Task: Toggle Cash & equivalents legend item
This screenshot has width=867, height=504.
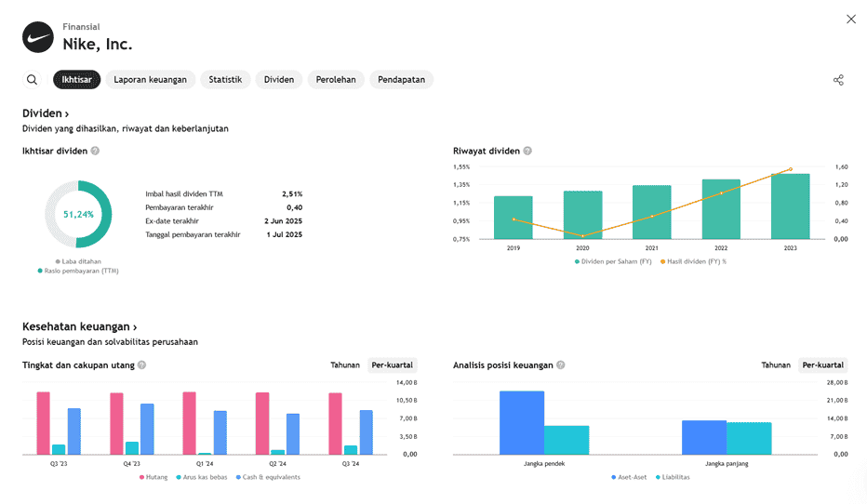Action: [x=268, y=477]
